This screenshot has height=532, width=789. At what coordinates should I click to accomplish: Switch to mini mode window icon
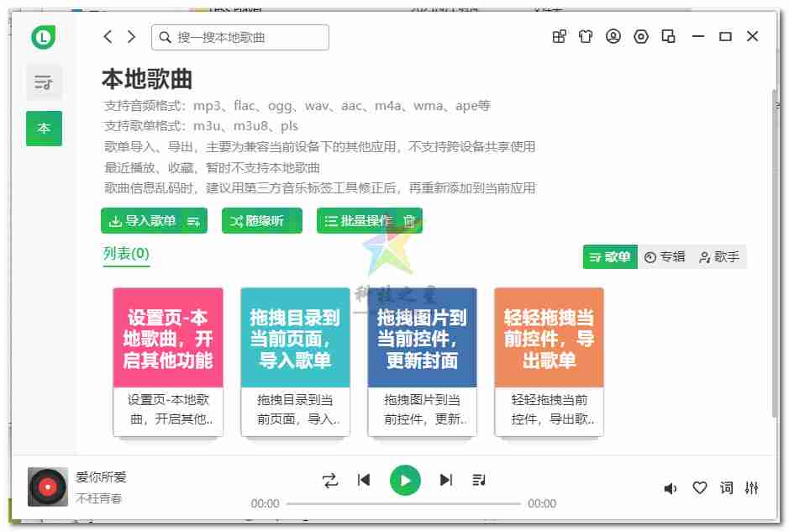coord(669,36)
